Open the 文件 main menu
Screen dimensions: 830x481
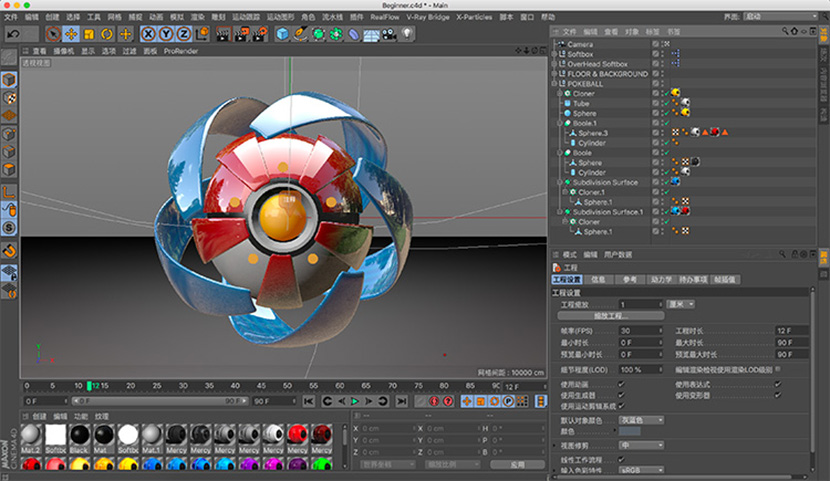(x=11, y=17)
